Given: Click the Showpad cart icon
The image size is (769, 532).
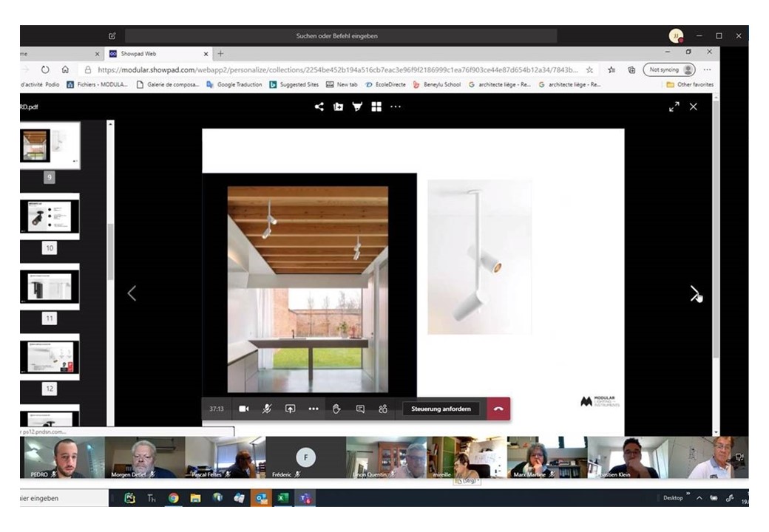Looking at the screenshot, I should click(358, 106).
